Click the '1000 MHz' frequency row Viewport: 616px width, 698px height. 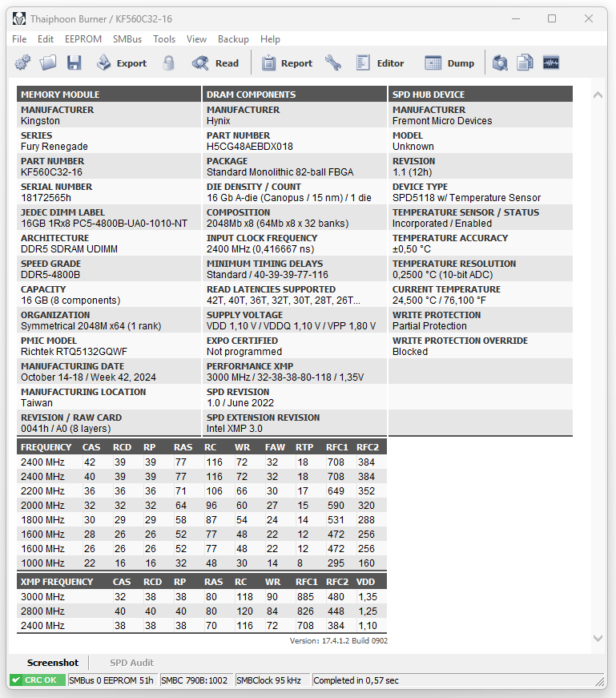pyautogui.click(x=202, y=563)
